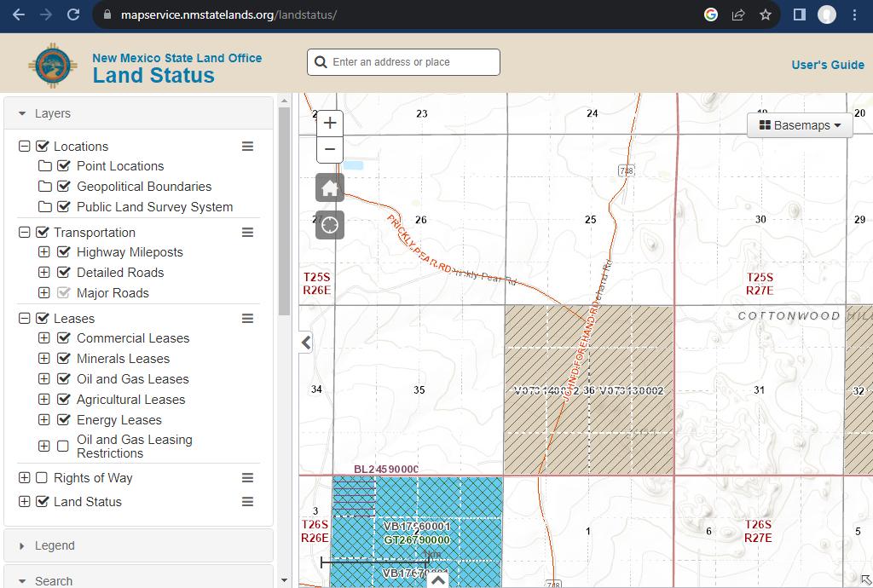Bookmark this page with the star icon
Image resolution: width=873 pixels, height=588 pixels.
766,14
